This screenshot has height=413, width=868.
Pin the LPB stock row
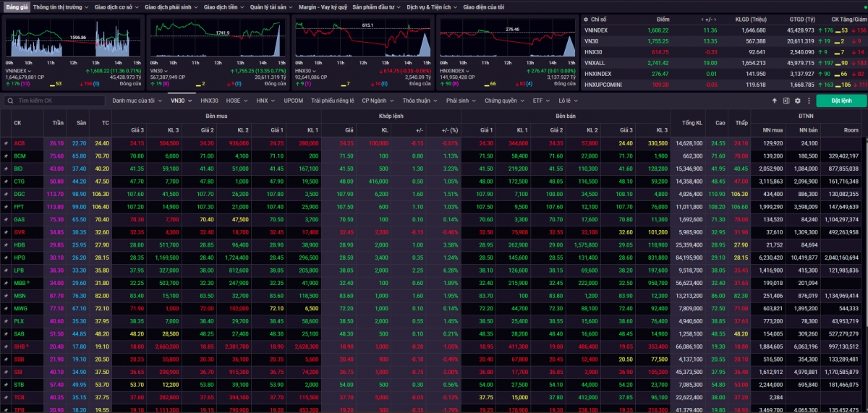click(x=6, y=270)
